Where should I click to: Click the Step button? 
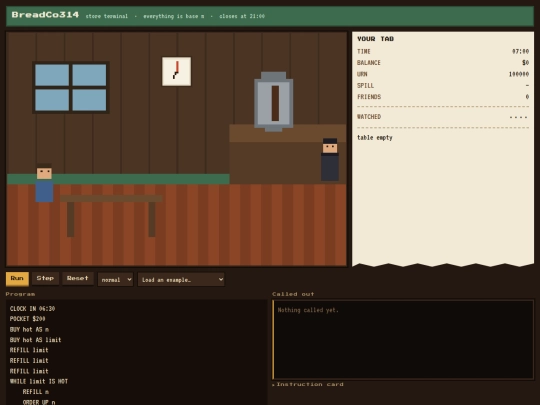[x=45, y=279]
